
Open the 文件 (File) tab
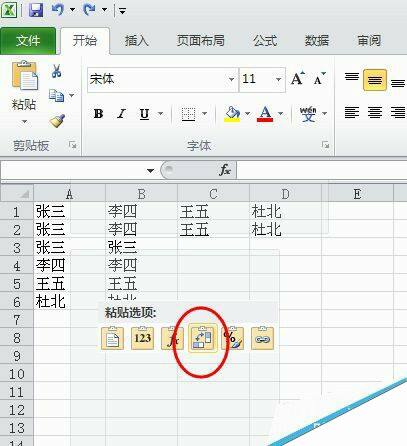click(x=28, y=41)
